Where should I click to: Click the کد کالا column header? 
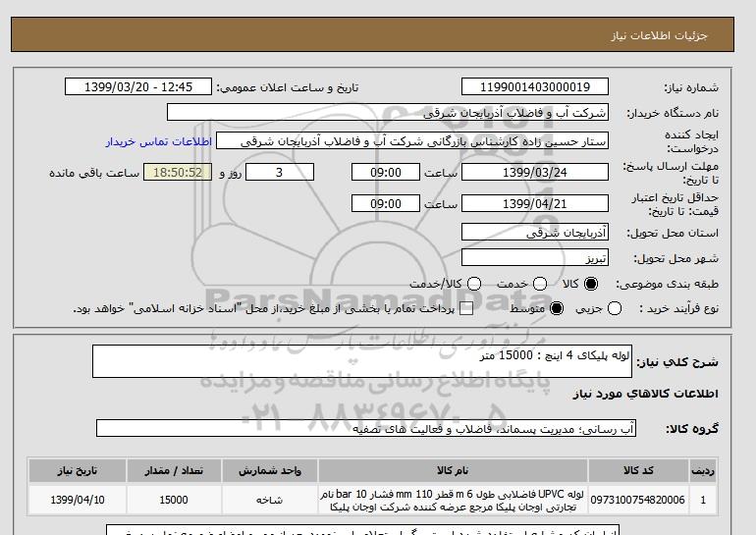(638, 470)
